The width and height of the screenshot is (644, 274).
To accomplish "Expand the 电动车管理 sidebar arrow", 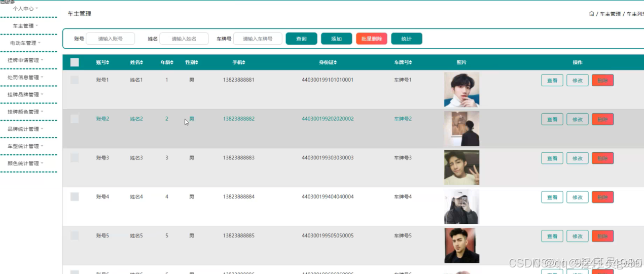I will click(x=40, y=43).
